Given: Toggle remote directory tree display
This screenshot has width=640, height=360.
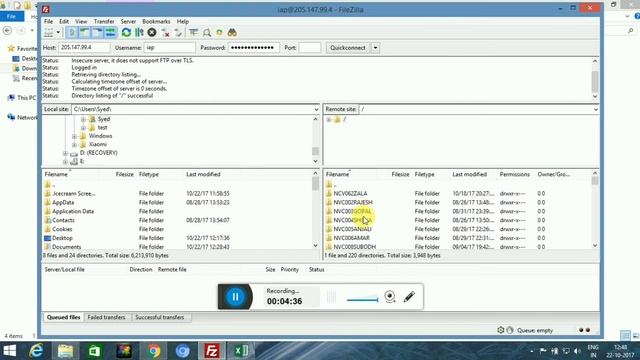Looking at the screenshot, I should click(97, 32).
